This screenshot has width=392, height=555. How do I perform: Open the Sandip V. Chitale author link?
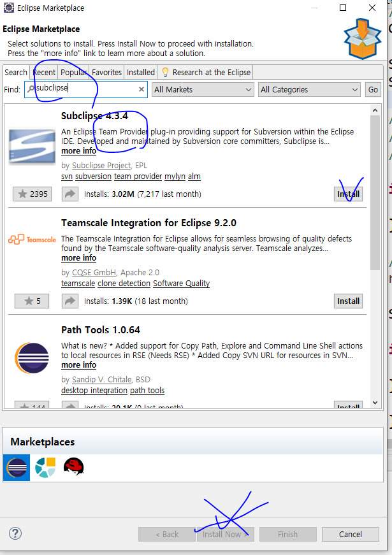click(101, 379)
